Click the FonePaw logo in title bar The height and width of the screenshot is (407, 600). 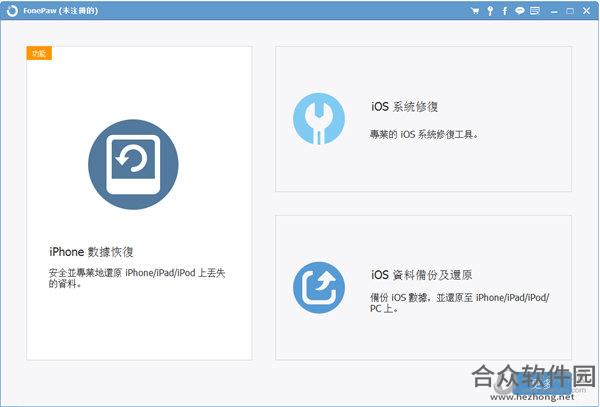[12, 11]
